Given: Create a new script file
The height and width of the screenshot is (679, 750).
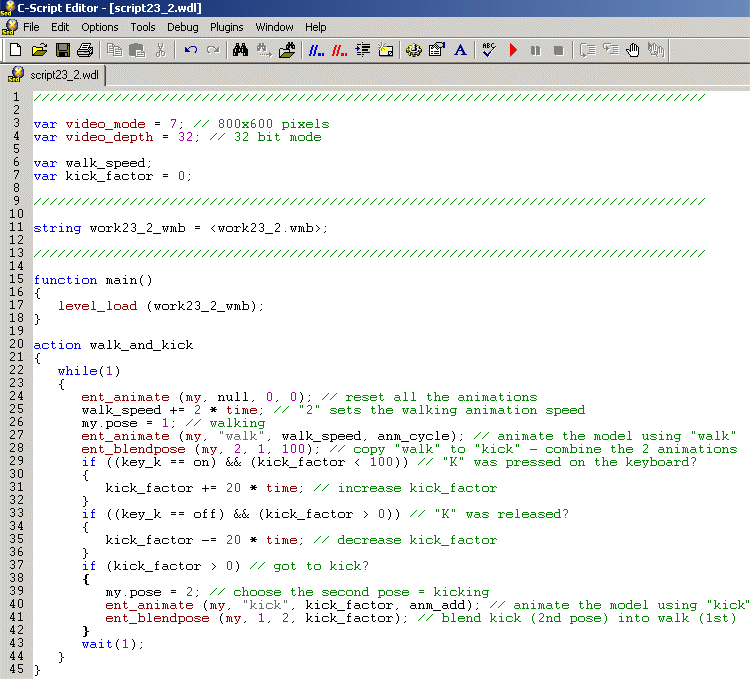Looking at the screenshot, I should (15, 50).
